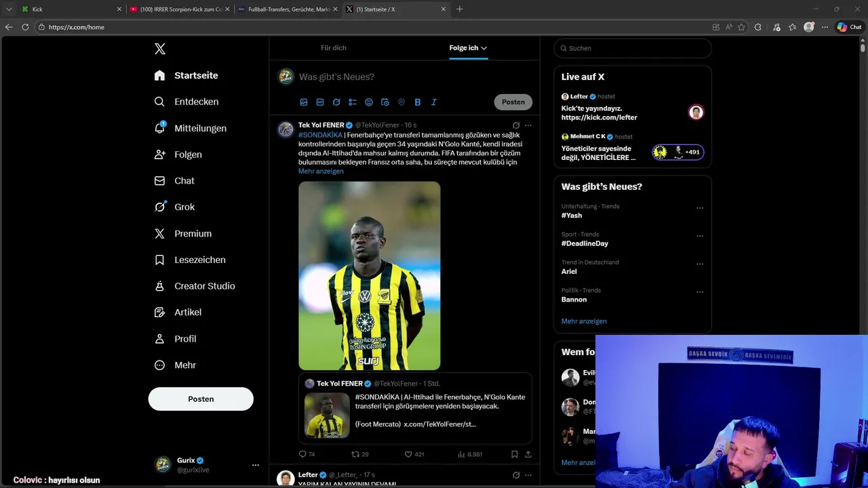This screenshot has width=868, height=488.
Task: Click the #SONDAKİKA hashtag
Action: click(320, 135)
